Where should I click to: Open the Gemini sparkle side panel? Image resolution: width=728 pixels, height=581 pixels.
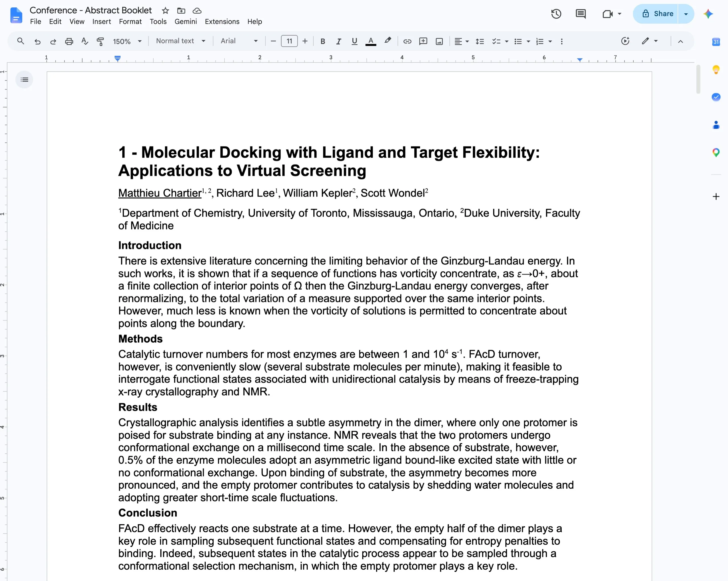coord(708,14)
